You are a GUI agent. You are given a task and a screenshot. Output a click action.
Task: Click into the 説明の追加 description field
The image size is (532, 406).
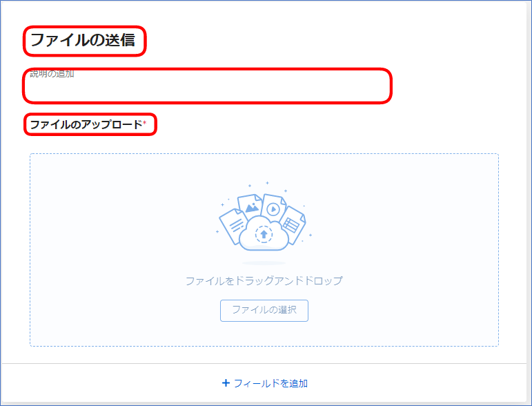[x=207, y=86]
